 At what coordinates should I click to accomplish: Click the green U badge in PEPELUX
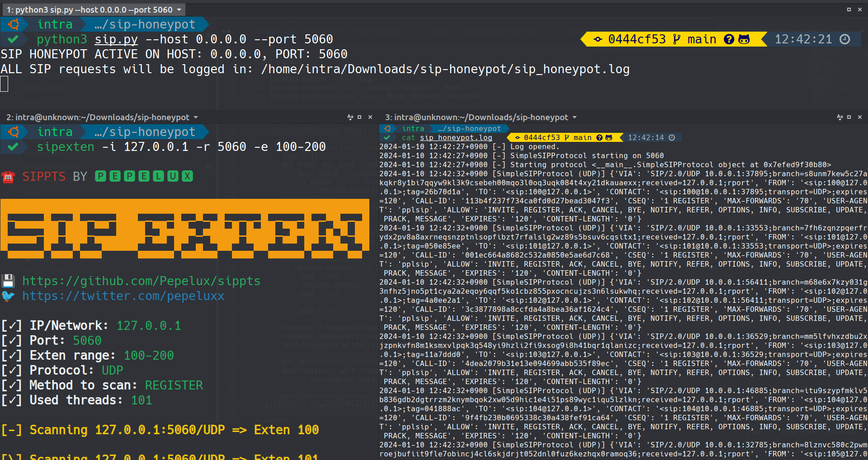[173, 176]
